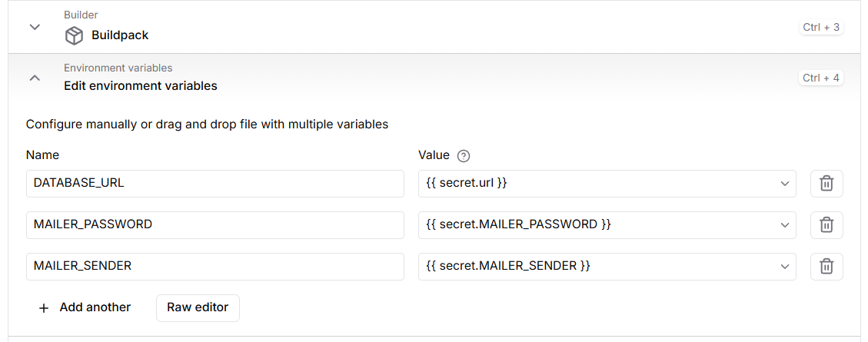Viewport: 868px width, 342px height.
Task: Remove the MAILER_SENDER variable row
Action: 826,267
